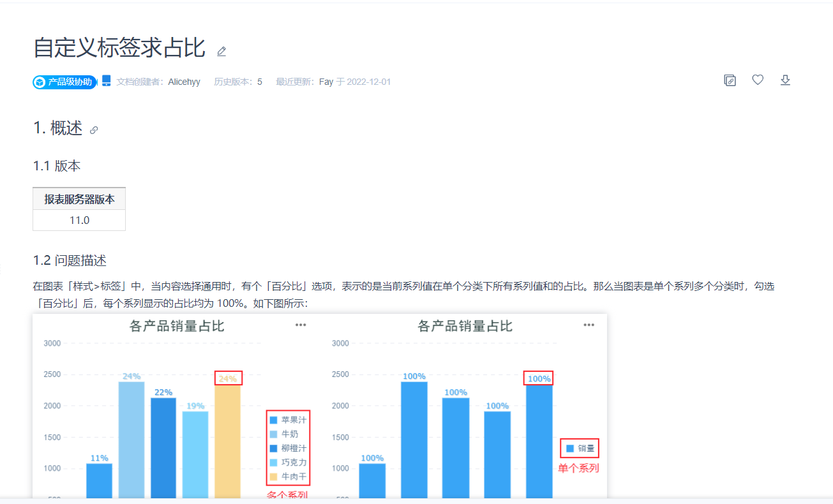Click the copy document link icon
The image size is (833, 504).
coord(730,80)
